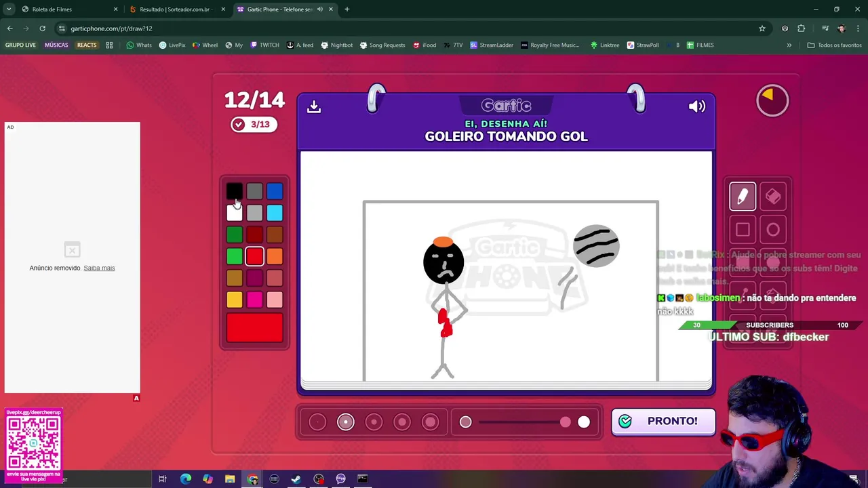Pick the yellow color swatch
Image resolution: width=868 pixels, height=488 pixels.
(x=234, y=300)
